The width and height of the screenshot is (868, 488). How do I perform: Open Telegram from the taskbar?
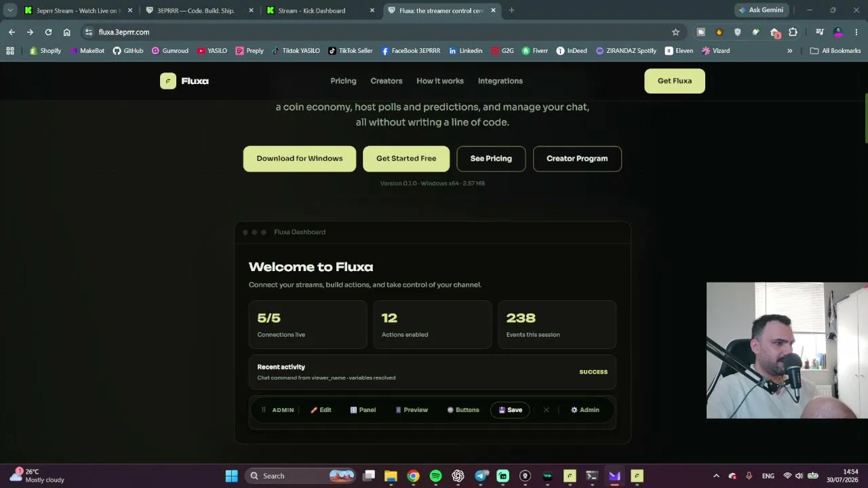480,476
